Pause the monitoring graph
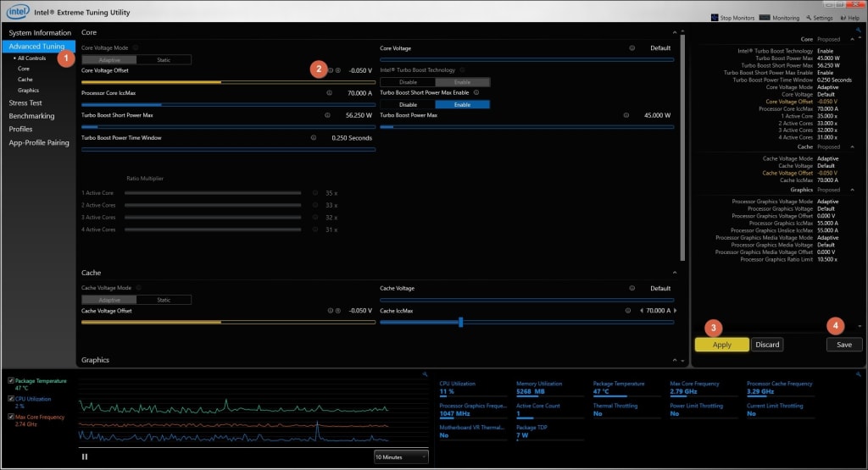 coord(85,456)
